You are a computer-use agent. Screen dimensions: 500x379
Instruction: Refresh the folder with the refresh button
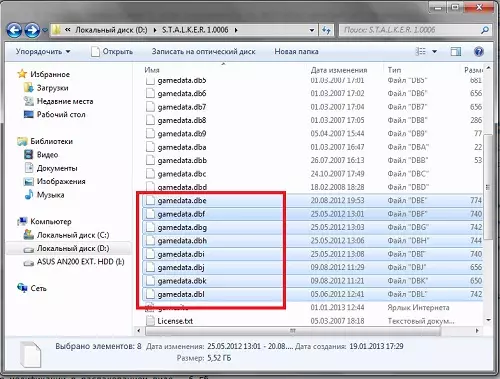[326, 30]
